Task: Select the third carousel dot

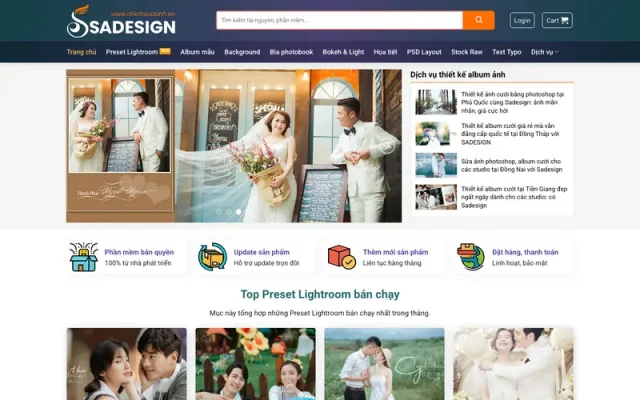Action: tap(239, 212)
